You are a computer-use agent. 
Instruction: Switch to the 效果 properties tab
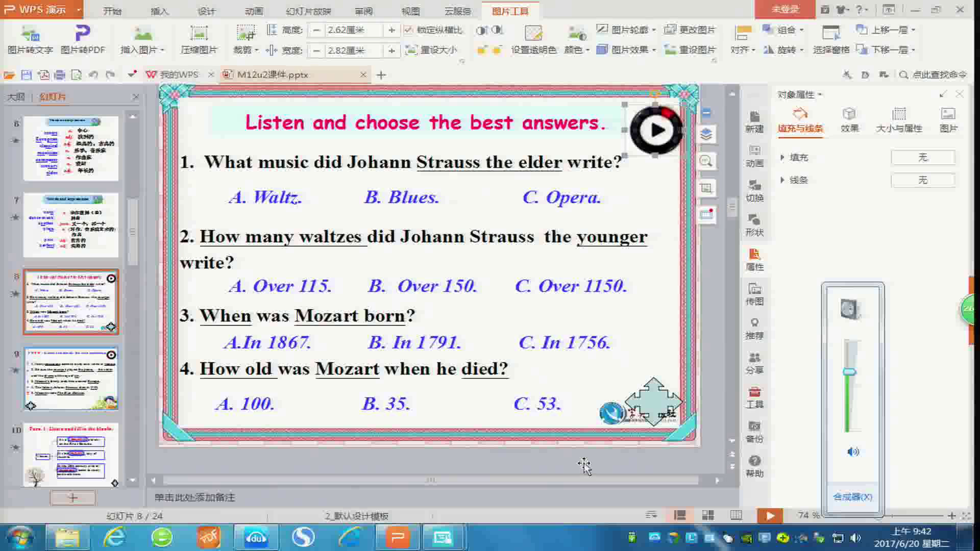[849, 119]
